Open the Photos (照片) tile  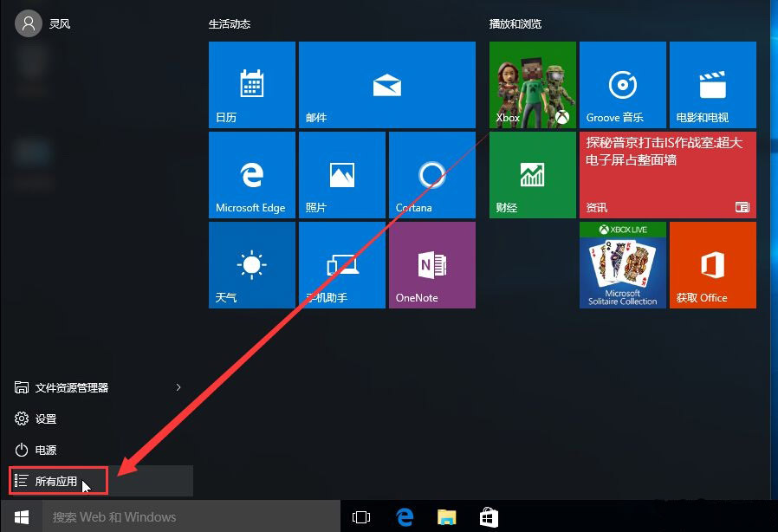[341, 175]
